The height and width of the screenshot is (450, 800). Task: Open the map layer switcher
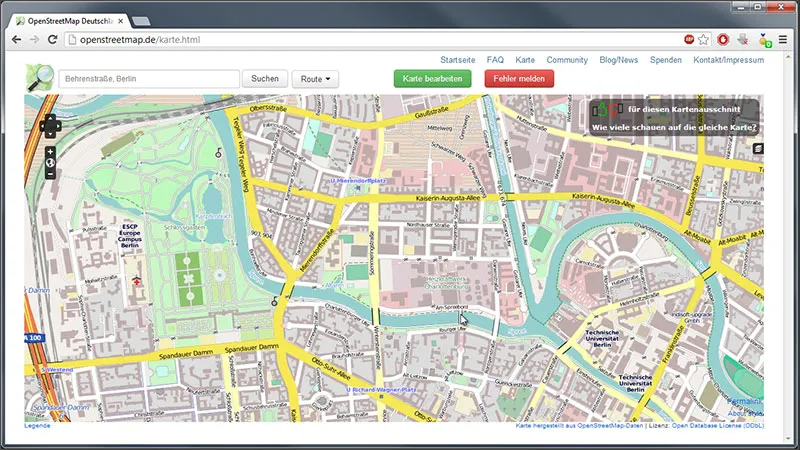tap(758, 148)
